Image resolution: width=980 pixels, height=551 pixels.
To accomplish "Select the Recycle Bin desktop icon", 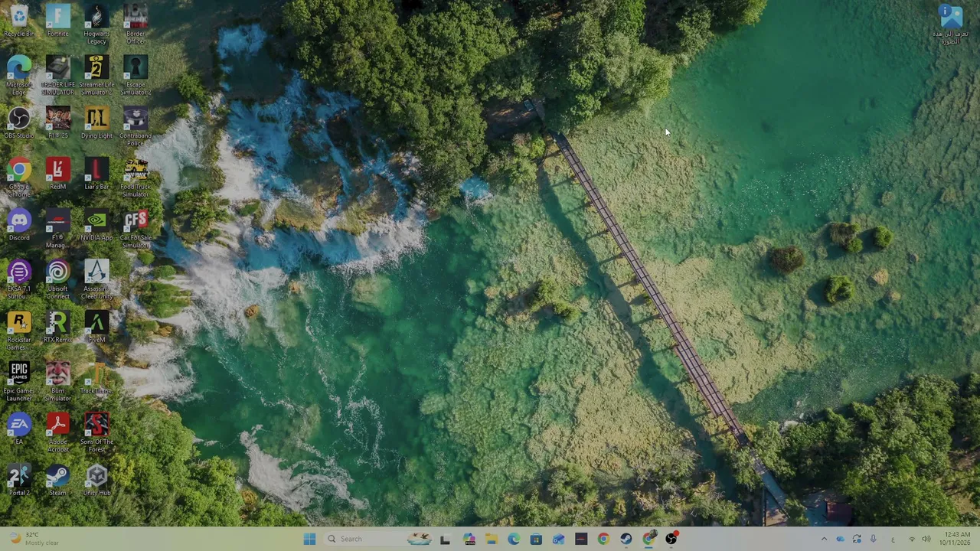I will point(19,21).
